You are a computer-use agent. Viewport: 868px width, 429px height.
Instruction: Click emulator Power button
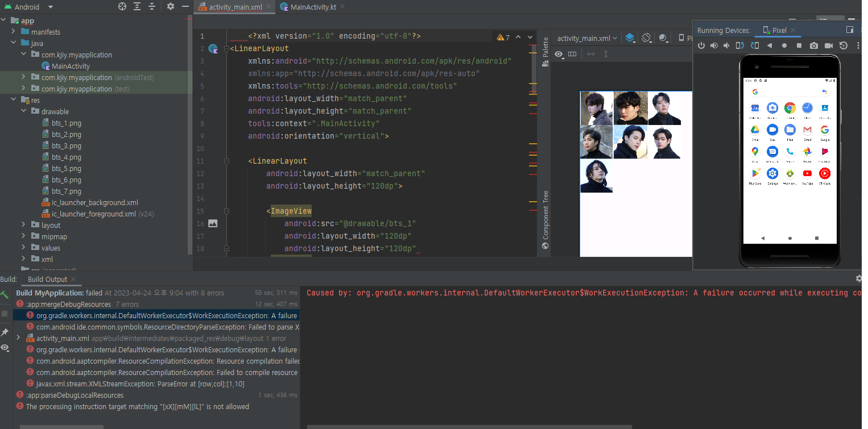tap(701, 45)
